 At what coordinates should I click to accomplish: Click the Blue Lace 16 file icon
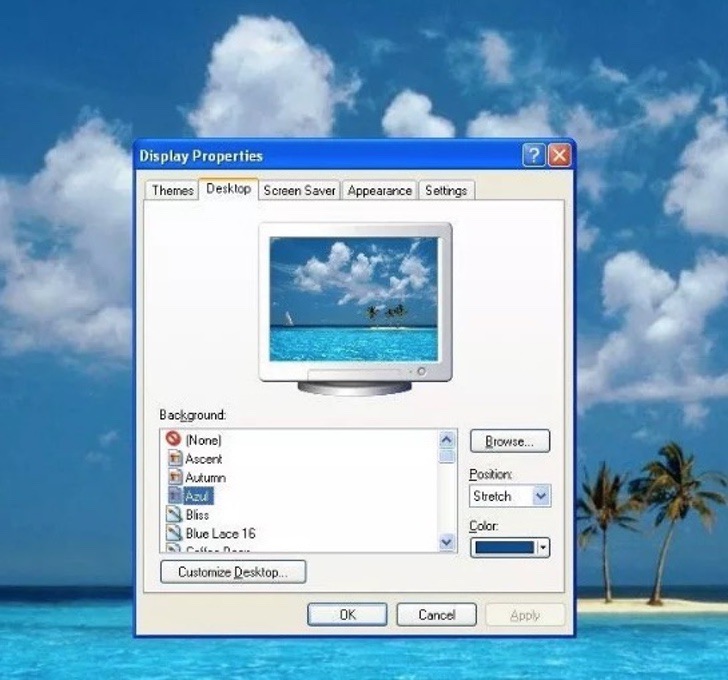tap(174, 533)
